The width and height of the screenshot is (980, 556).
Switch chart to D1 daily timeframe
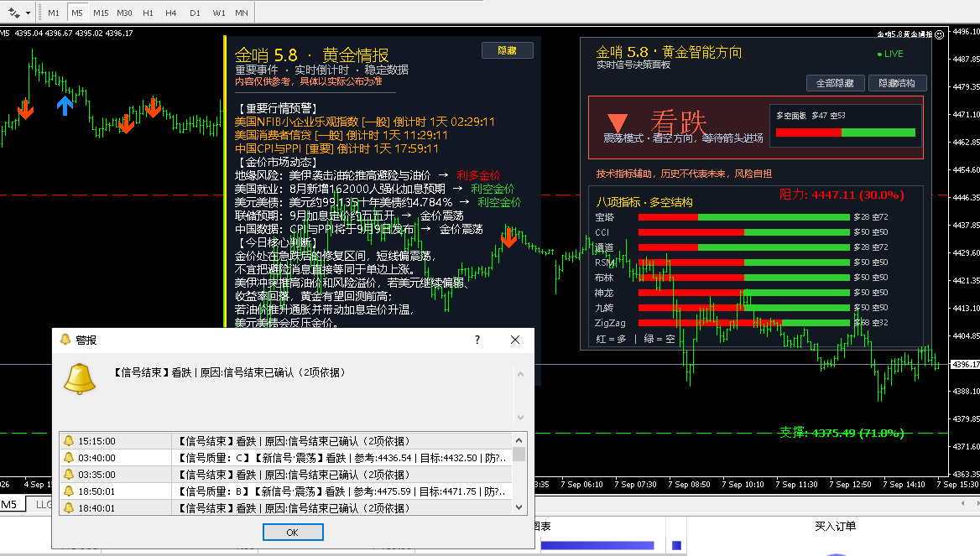(195, 13)
